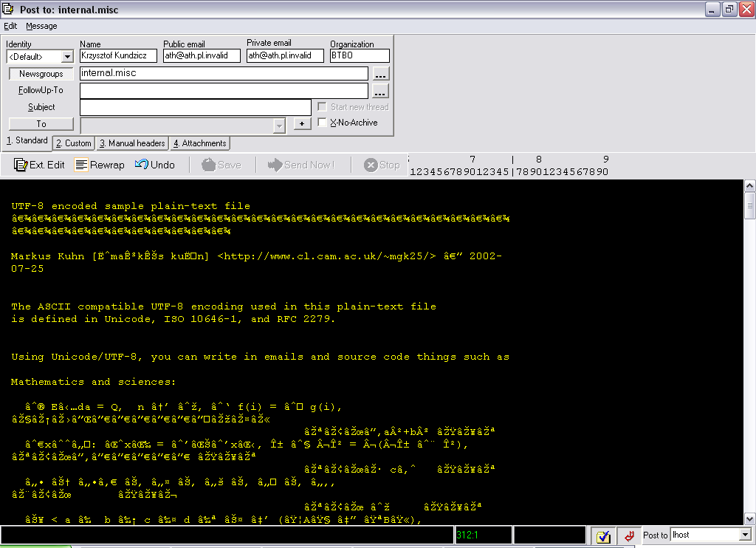Click the Public email field

[202, 55]
